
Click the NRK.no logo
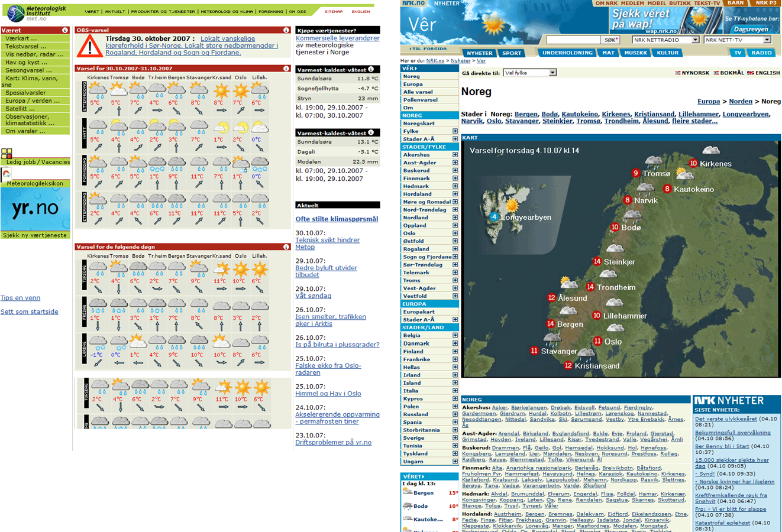(413, 4)
